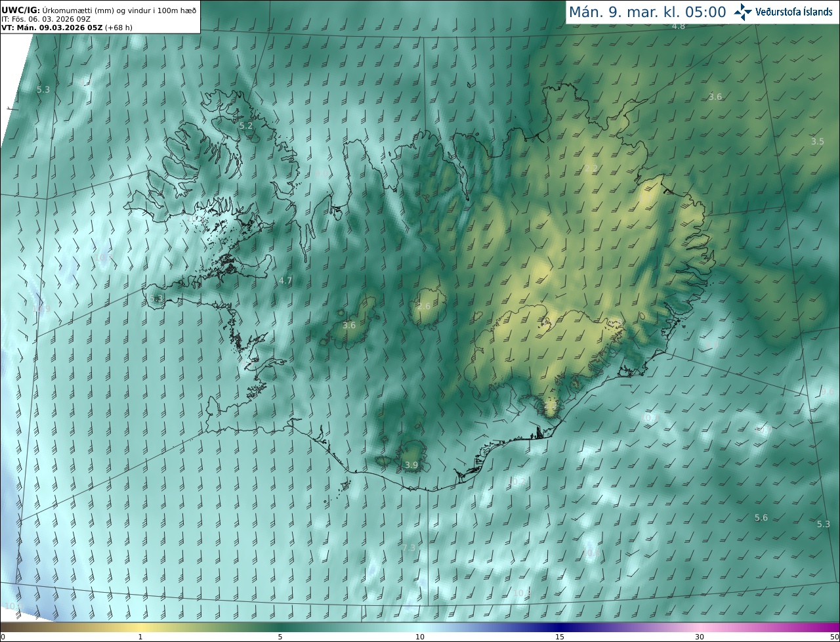Select the 'Mán. 9. mar. kl. 05:00' timestamp
The image size is (840, 642).
(647, 12)
